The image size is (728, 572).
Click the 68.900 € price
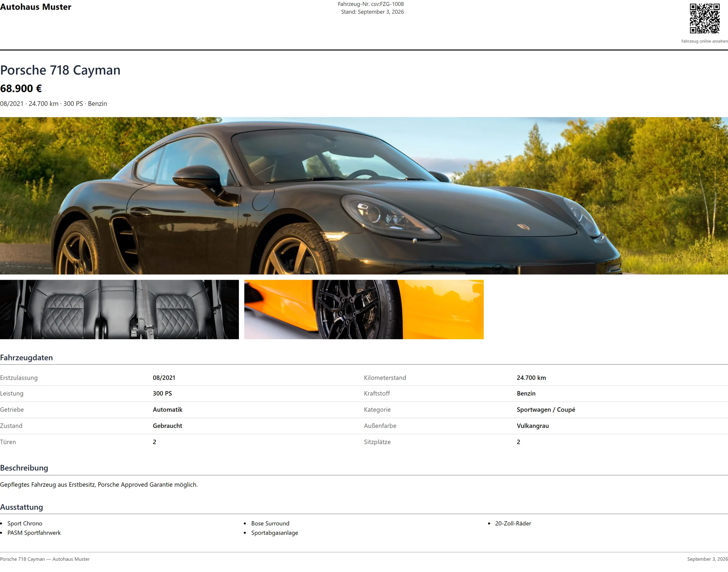21,88
